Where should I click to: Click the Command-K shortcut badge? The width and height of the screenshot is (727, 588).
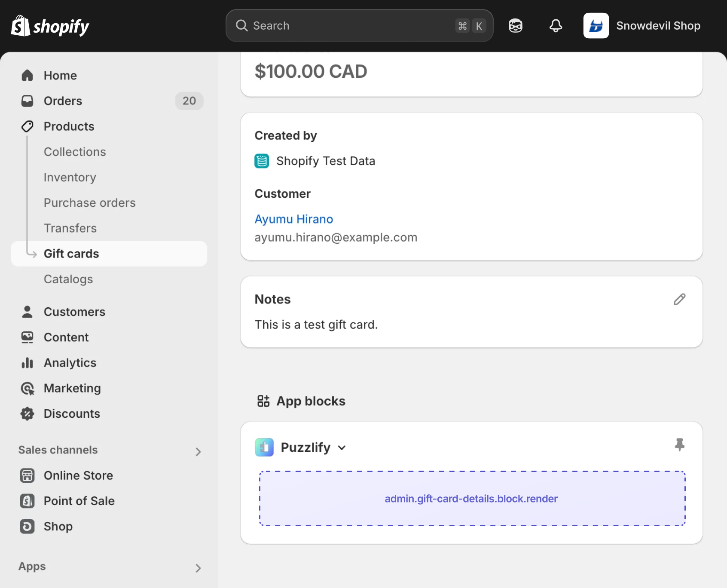470,26
